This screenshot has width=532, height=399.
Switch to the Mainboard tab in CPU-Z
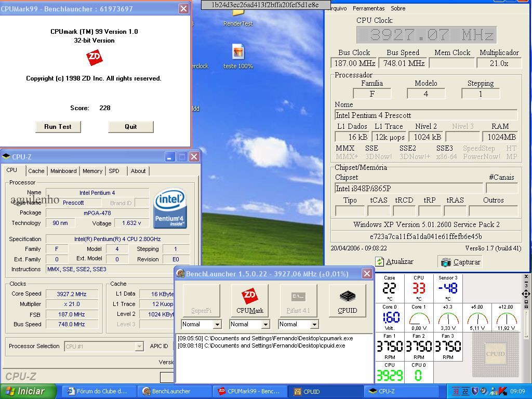point(63,170)
